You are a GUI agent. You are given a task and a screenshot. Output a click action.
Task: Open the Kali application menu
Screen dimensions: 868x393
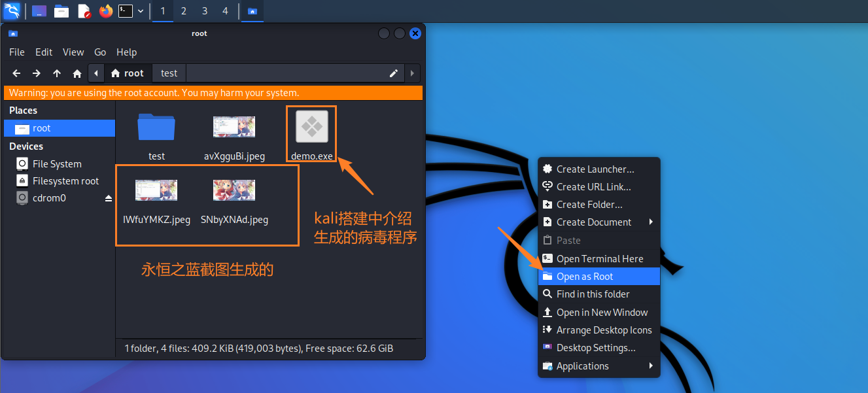tap(11, 10)
